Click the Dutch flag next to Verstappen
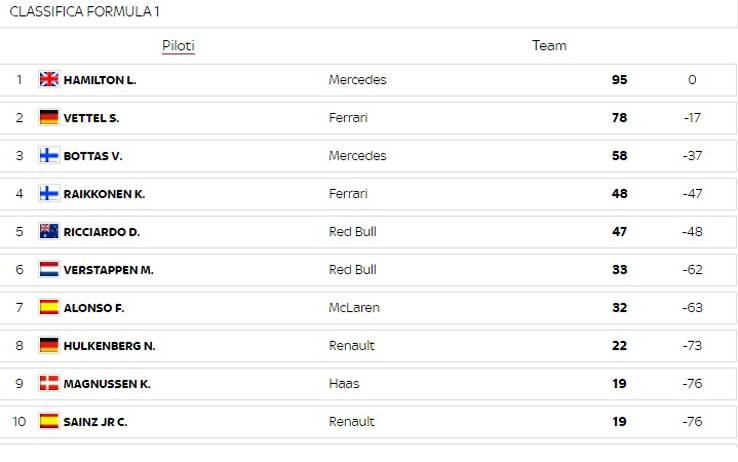This screenshot has height=462, width=738. (x=49, y=270)
